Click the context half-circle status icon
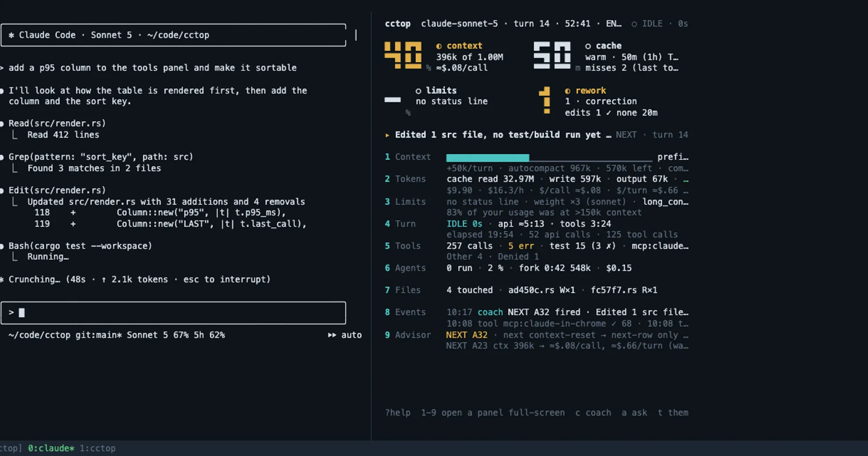 tap(439, 46)
